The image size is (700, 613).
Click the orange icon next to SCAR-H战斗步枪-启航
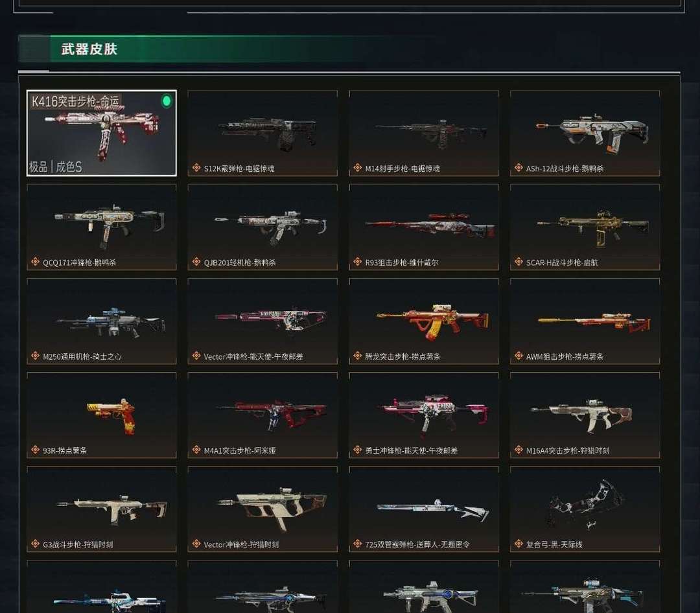519,262
